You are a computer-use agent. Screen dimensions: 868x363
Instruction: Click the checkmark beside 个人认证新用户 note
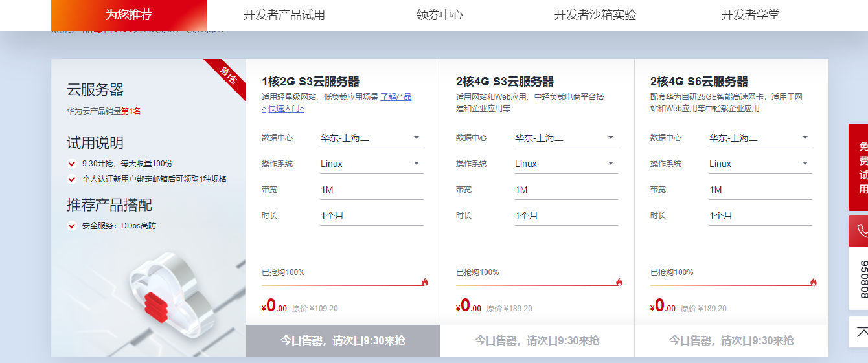tap(72, 179)
